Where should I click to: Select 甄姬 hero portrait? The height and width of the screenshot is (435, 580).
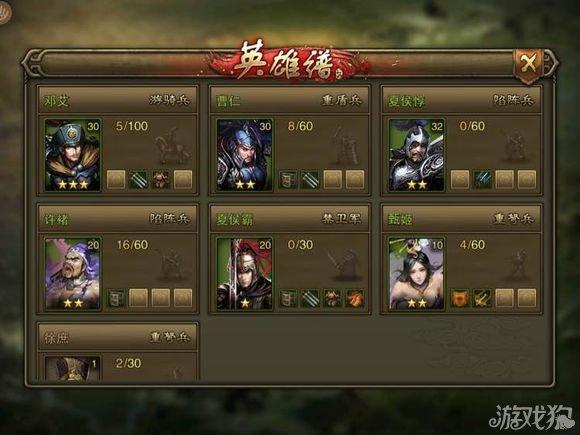click(417, 273)
